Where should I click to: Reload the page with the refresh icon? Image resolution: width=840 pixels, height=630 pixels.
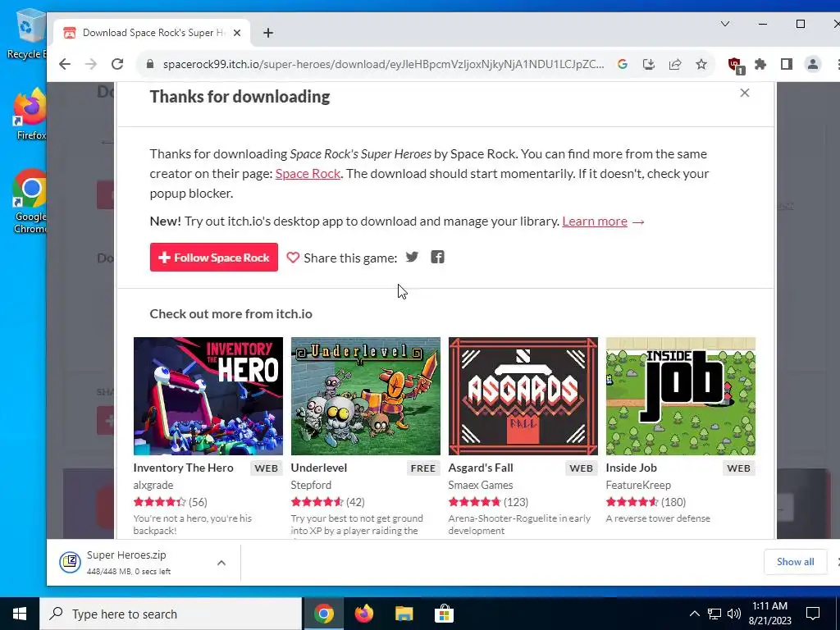(117, 64)
